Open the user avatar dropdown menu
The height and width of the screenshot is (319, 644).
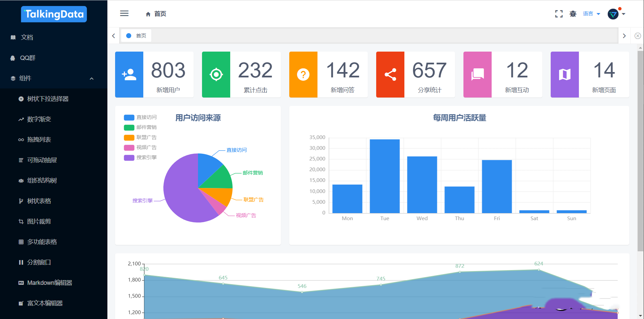pyautogui.click(x=616, y=14)
